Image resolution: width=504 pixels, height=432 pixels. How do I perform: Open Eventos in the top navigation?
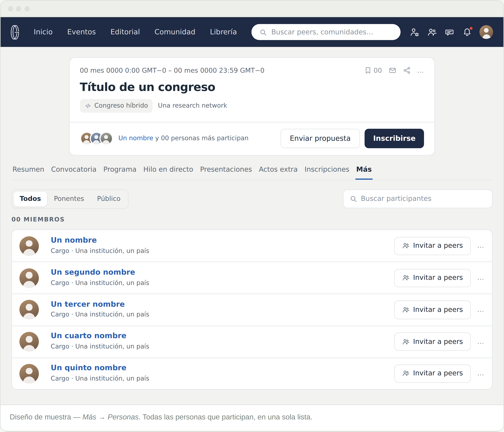pos(82,32)
